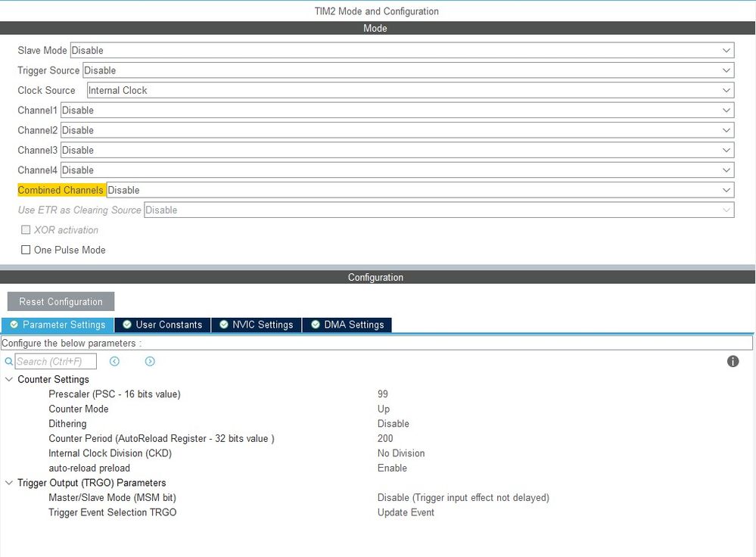Select the Counter Mode value Up
The height and width of the screenshot is (557, 756).
pyautogui.click(x=384, y=409)
